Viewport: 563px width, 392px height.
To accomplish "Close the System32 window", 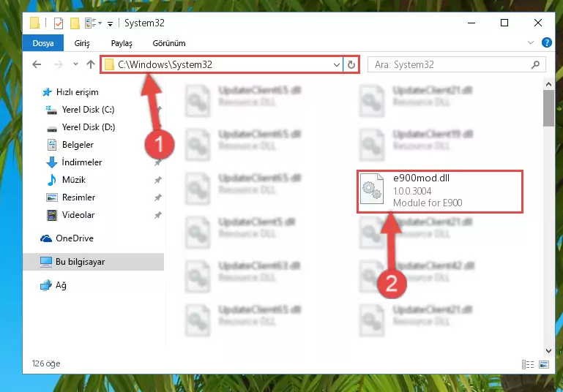I will pyautogui.click(x=538, y=23).
